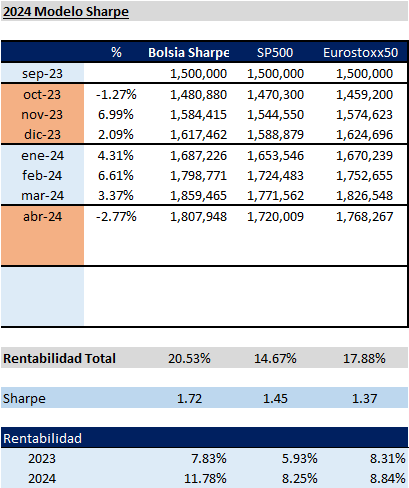Select Eurostoxx50 value 1,624,696
409x488 pixels.
(x=365, y=135)
